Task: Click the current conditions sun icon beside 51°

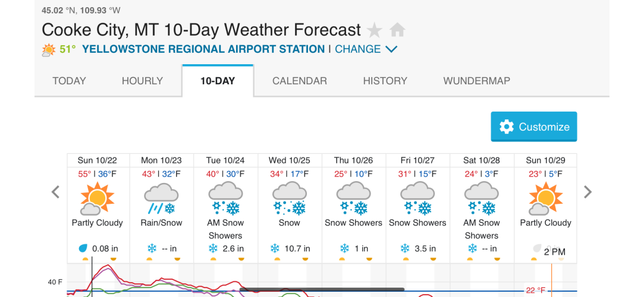Action: tap(49, 50)
